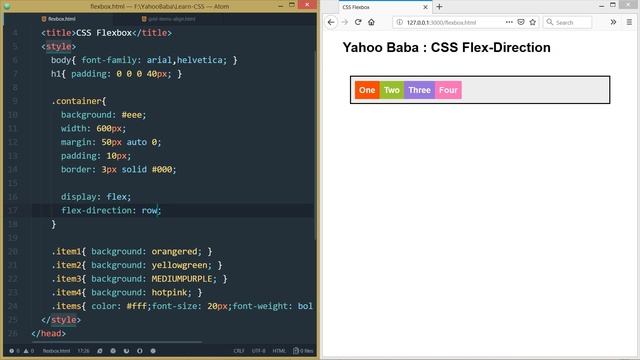
Task: Click the 'body{ font-family: arial,helvetica; }' line
Action: (144, 60)
